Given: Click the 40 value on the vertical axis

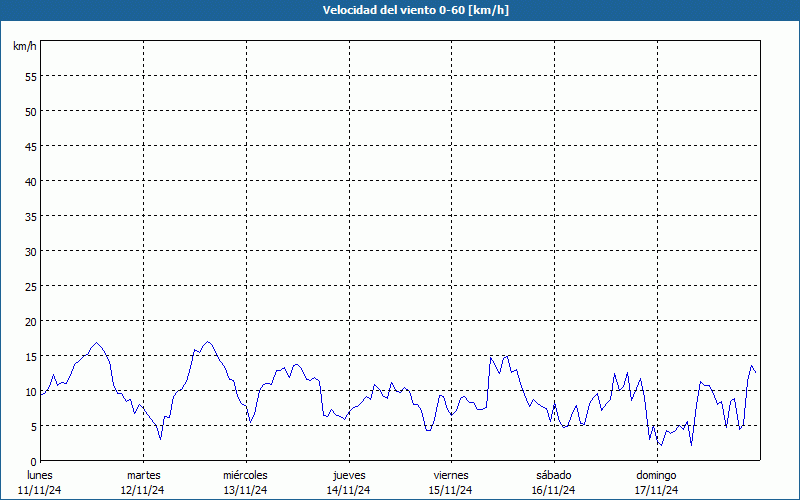Looking at the screenshot, I should pos(30,181).
